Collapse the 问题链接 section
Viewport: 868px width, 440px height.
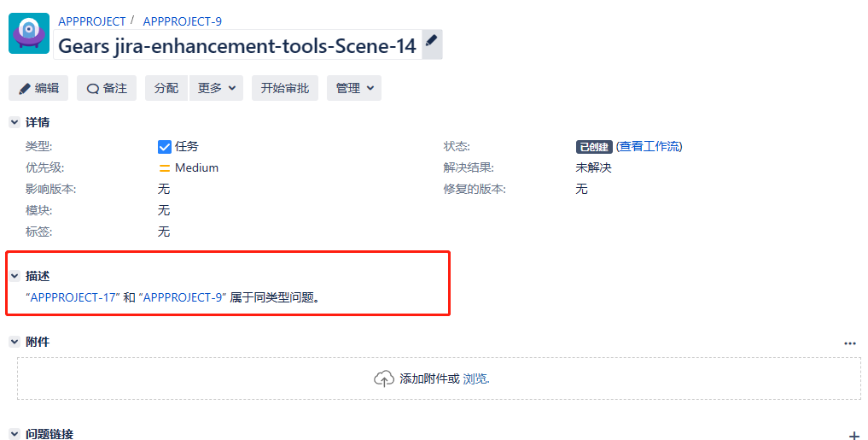15,434
